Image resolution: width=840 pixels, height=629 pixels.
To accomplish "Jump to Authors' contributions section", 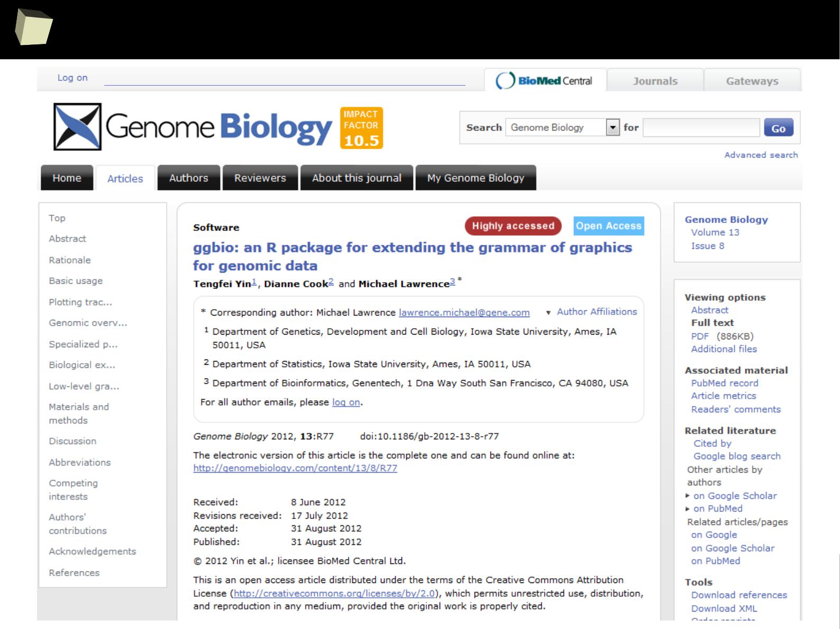I will [78, 523].
